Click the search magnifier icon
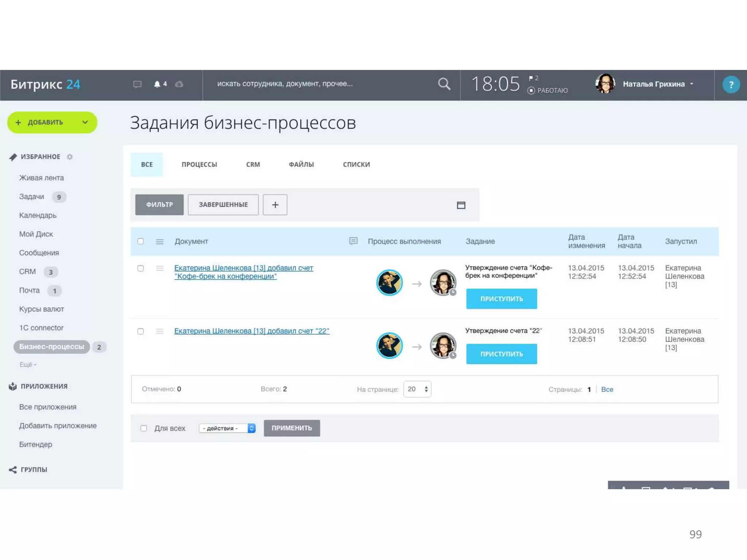This screenshot has width=747, height=560. pyautogui.click(x=444, y=84)
